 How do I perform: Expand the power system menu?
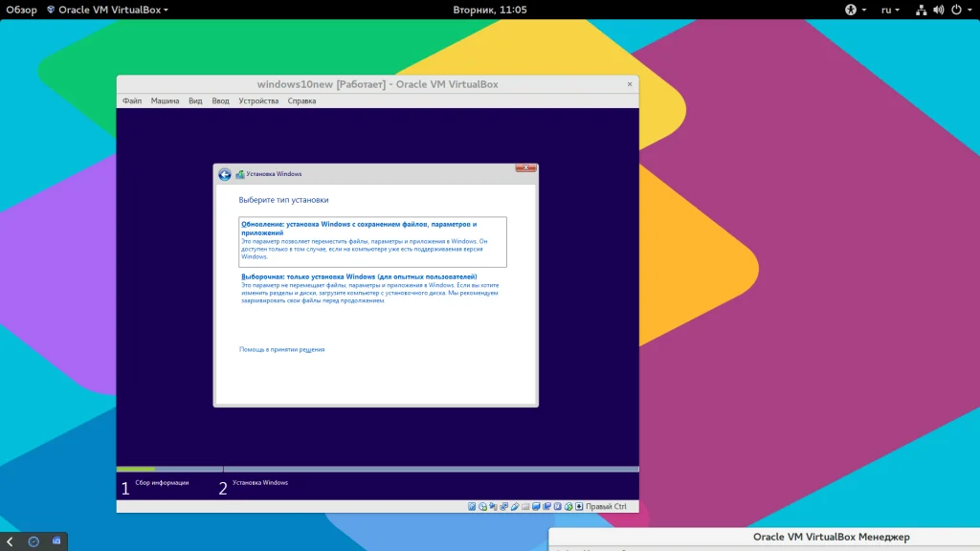point(959,10)
